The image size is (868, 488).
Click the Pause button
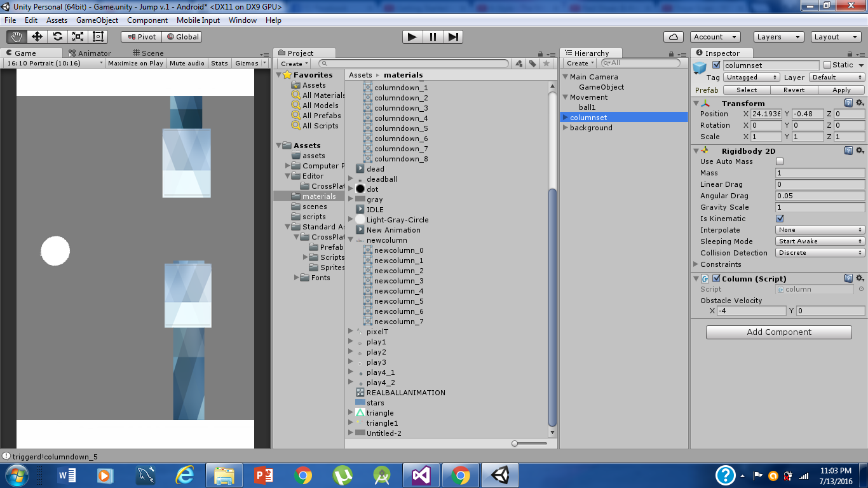[x=432, y=37]
